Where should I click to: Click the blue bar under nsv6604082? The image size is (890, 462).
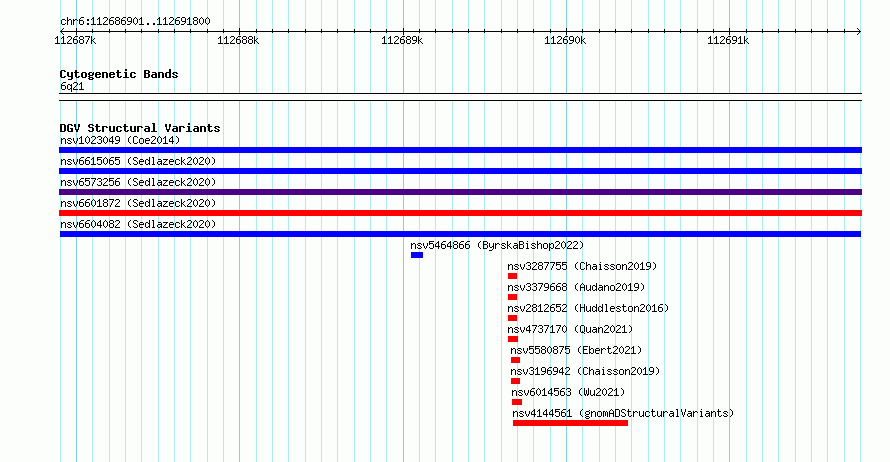[x=460, y=234]
